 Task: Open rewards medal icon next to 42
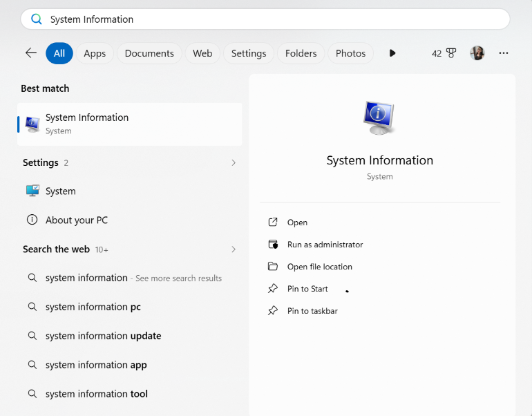coord(451,53)
